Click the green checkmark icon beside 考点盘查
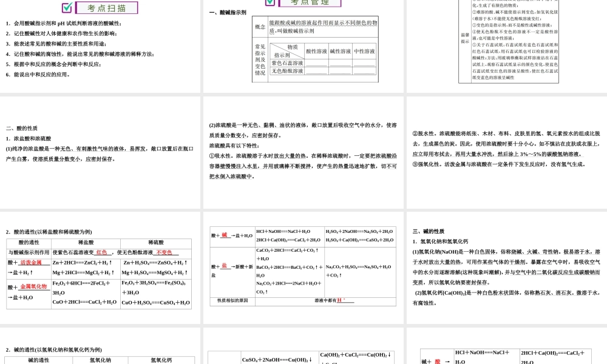 tap(270, 2)
